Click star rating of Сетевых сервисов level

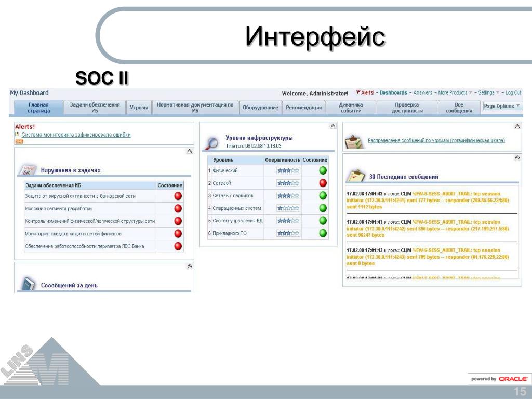288,195
